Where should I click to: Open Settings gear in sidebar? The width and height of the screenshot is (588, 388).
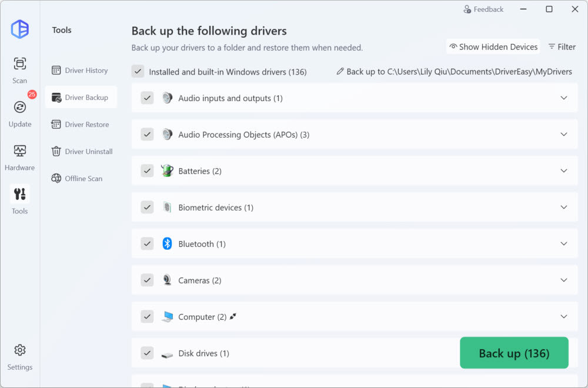[19, 356]
